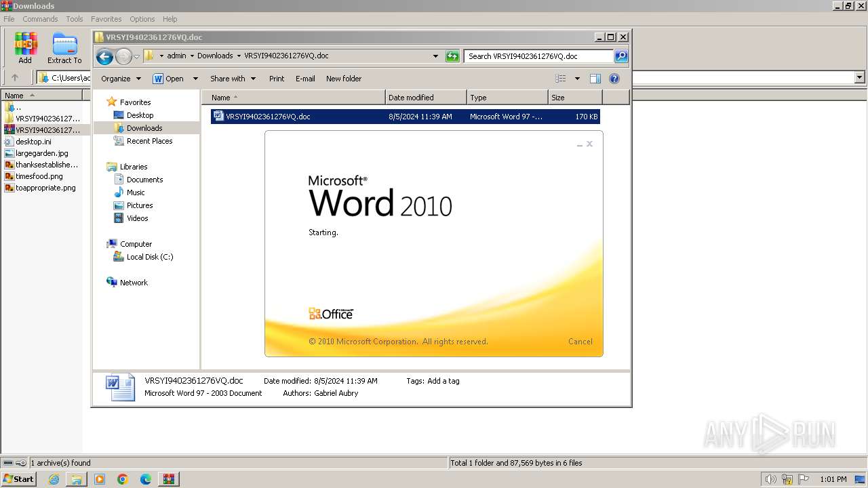This screenshot has height=488, width=868.
Task: Click the WinRAR Extract To icon
Action: 64,44
